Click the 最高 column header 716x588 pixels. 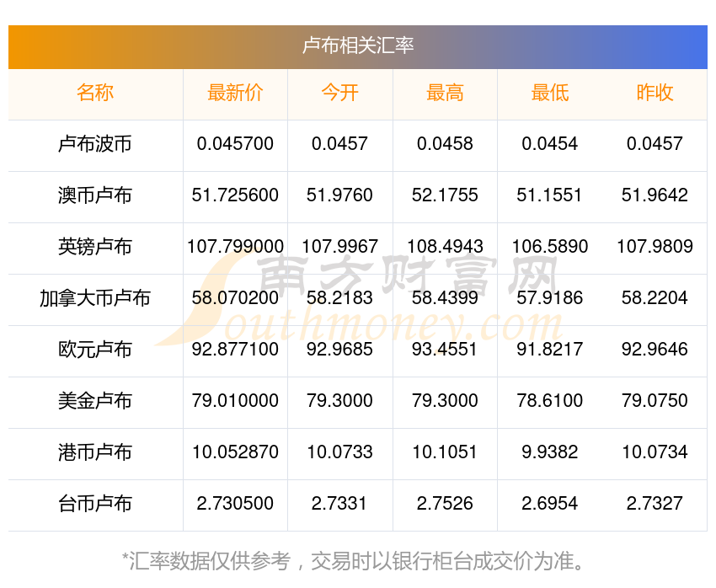tap(445, 93)
